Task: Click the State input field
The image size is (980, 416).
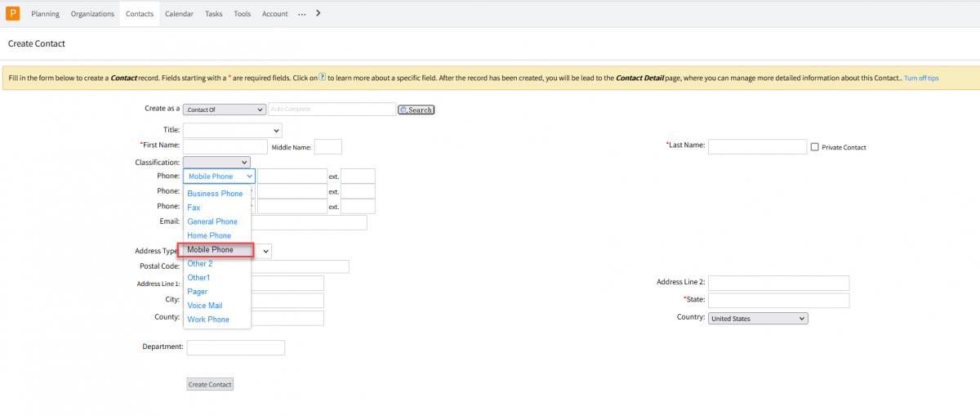Action: coord(779,301)
